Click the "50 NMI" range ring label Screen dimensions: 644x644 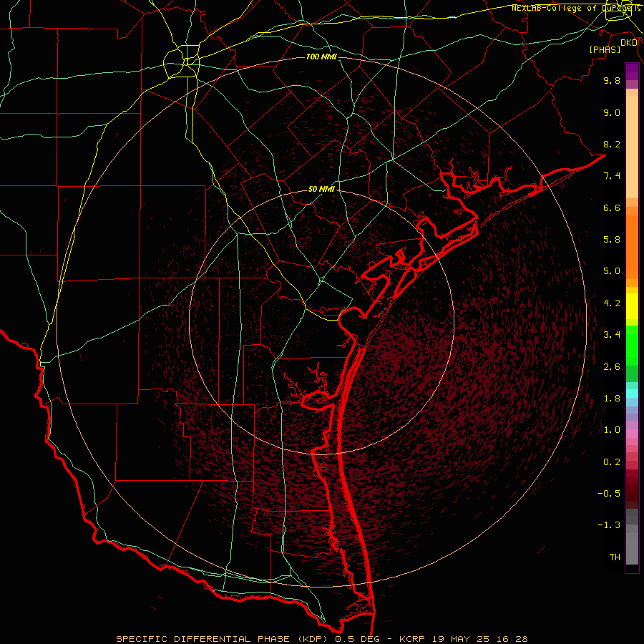point(321,189)
